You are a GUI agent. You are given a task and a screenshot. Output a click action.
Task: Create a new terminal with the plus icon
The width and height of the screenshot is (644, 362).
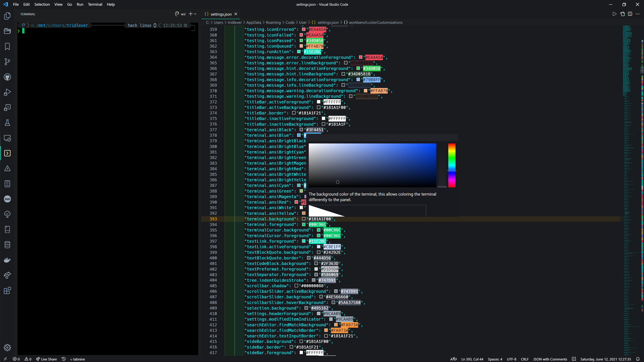coord(191,14)
